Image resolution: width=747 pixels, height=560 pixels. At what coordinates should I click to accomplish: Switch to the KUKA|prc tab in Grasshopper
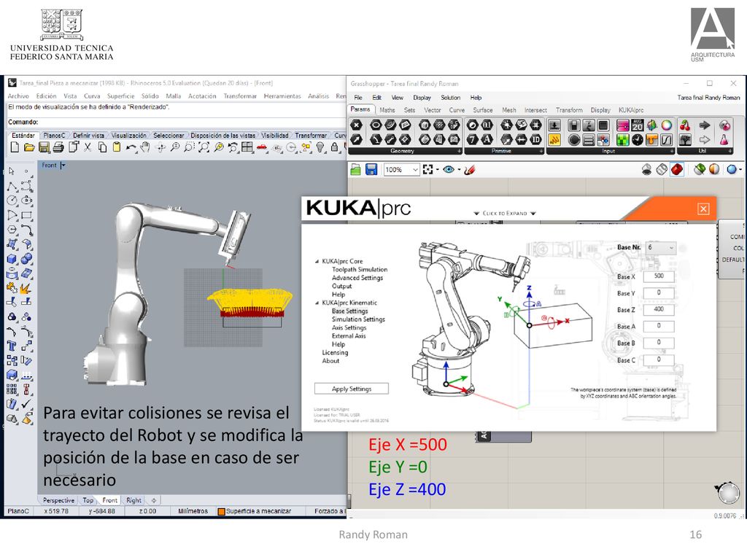(x=631, y=110)
